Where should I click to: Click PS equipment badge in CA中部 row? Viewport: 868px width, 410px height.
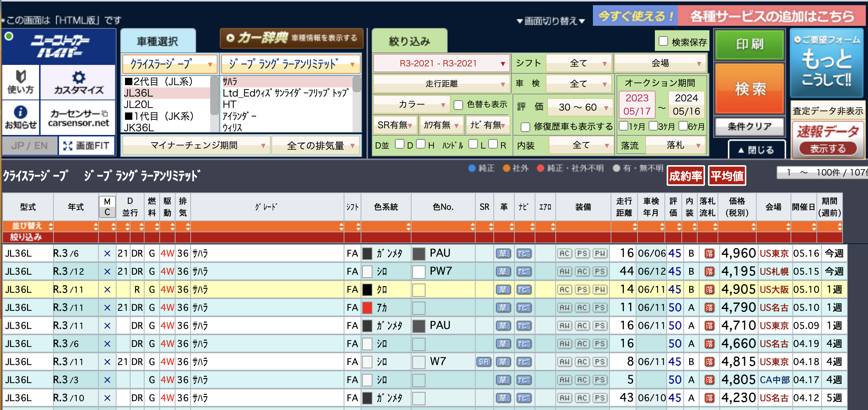coord(600,380)
